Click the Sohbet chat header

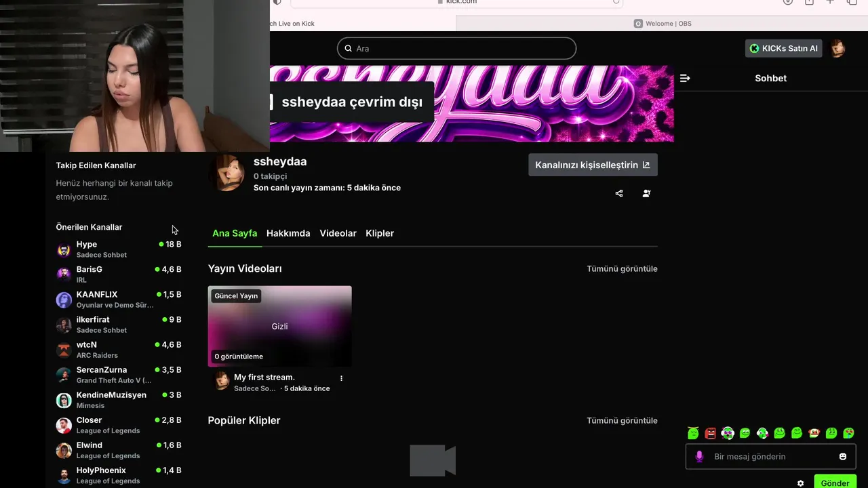(x=771, y=78)
